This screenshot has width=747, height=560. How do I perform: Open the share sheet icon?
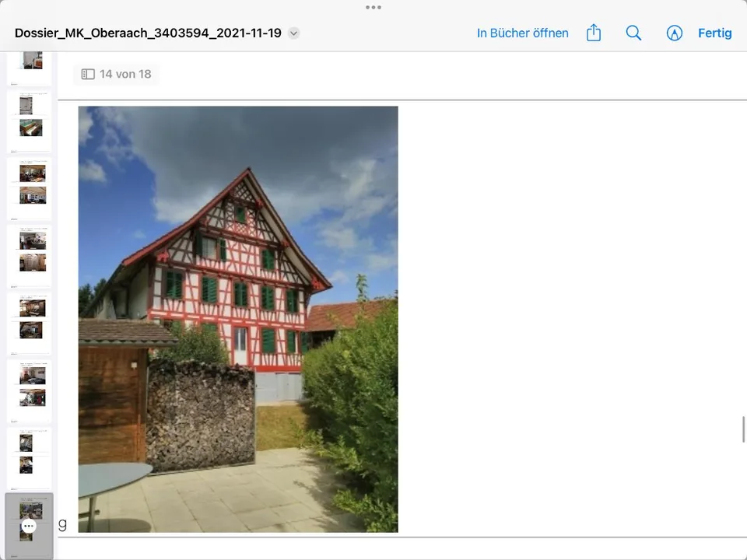point(594,33)
